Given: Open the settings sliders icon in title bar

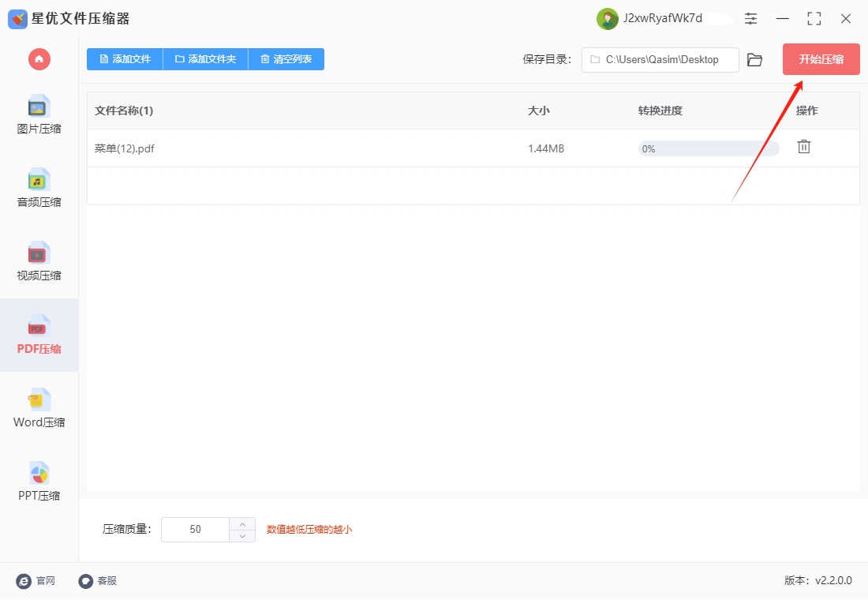Looking at the screenshot, I should pyautogui.click(x=750, y=19).
